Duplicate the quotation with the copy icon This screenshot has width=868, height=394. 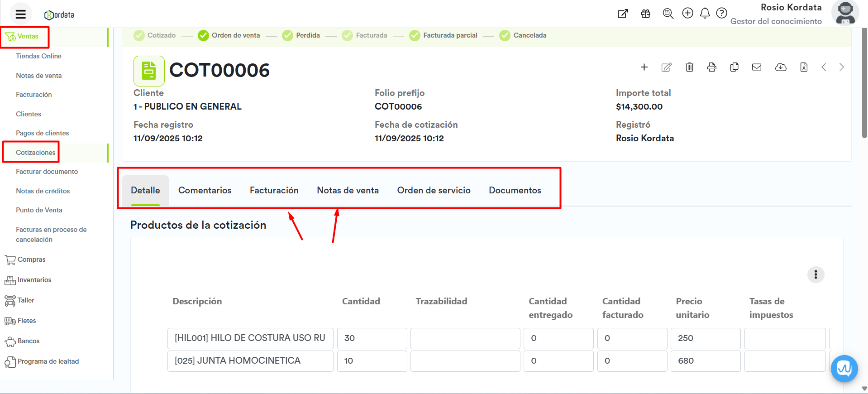coord(734,67)
